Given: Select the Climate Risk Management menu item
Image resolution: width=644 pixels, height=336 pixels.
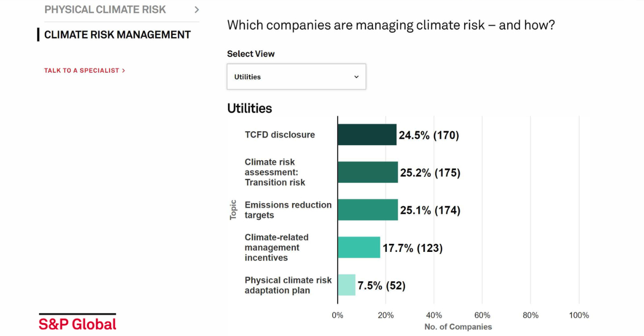Looking at the screenshot, I should [117, 35].
